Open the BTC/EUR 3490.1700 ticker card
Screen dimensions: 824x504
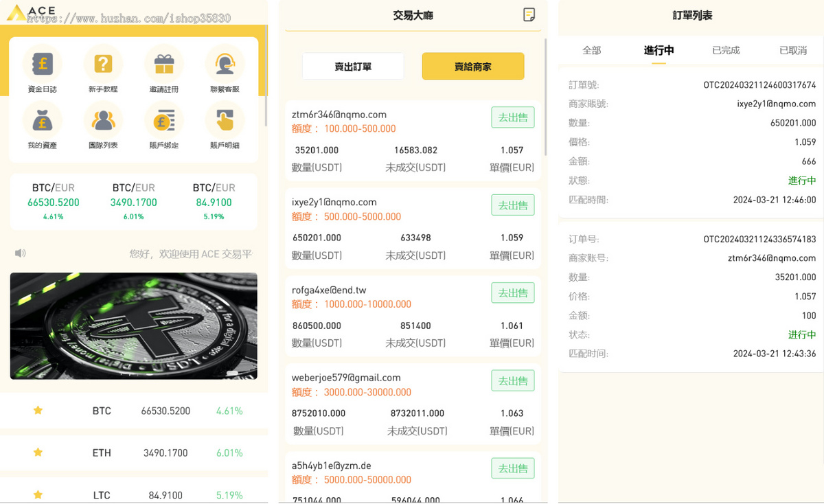tap(133, 201)
